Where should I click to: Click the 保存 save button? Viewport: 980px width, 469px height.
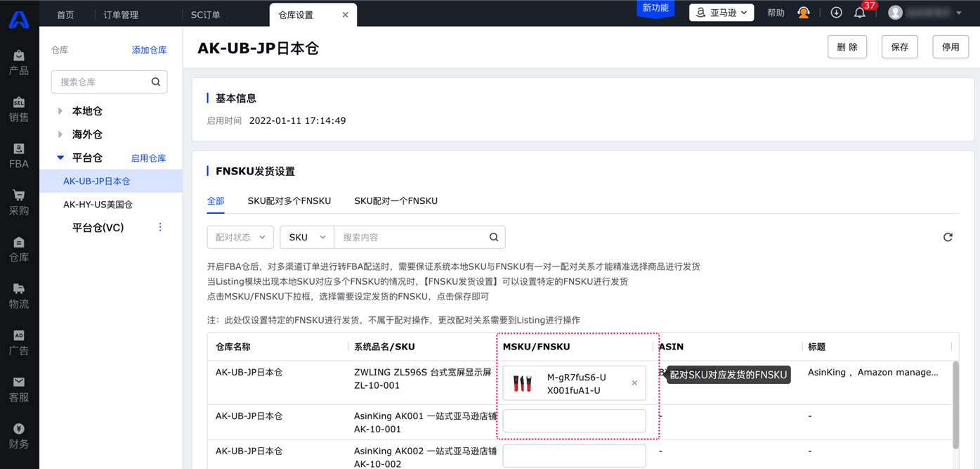pos(899,47)
